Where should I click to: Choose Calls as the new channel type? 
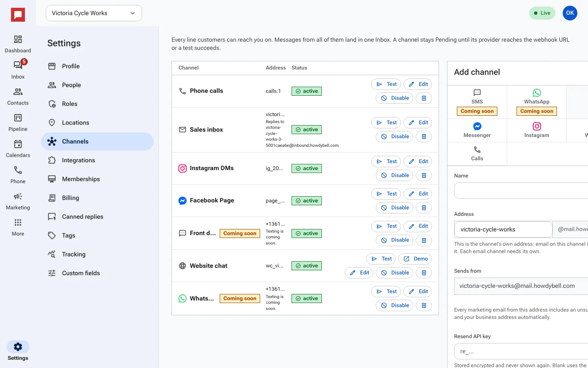tap(477, 154)
